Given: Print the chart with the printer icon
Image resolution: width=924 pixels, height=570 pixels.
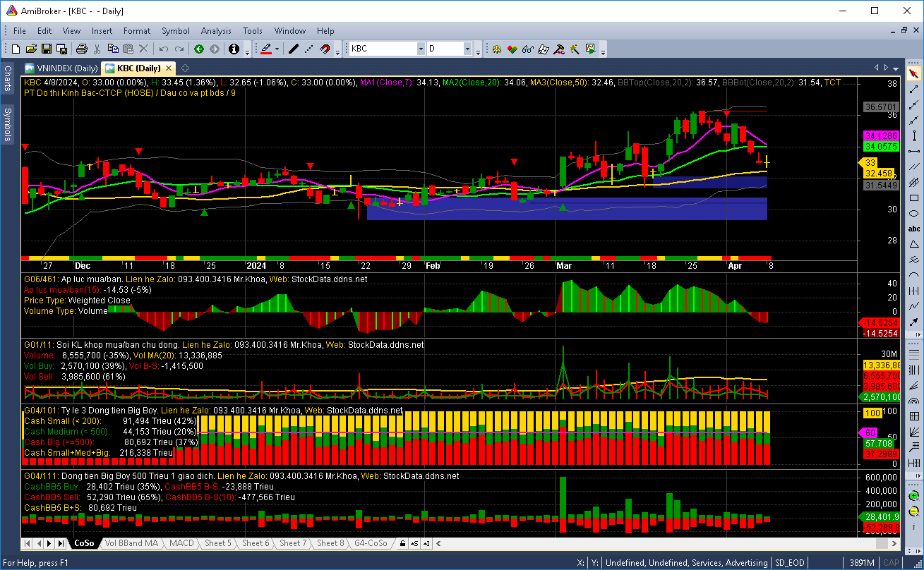Looking at the screenshot, I should (x=81, y=49).
